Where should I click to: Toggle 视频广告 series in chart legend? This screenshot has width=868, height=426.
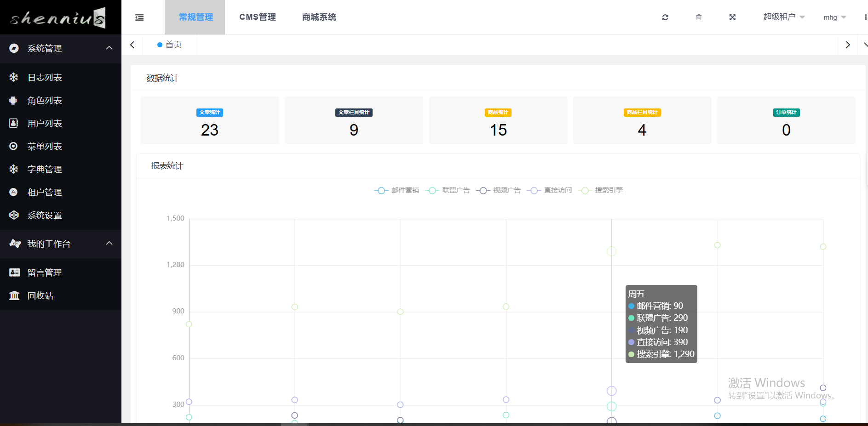pos(498,190)
